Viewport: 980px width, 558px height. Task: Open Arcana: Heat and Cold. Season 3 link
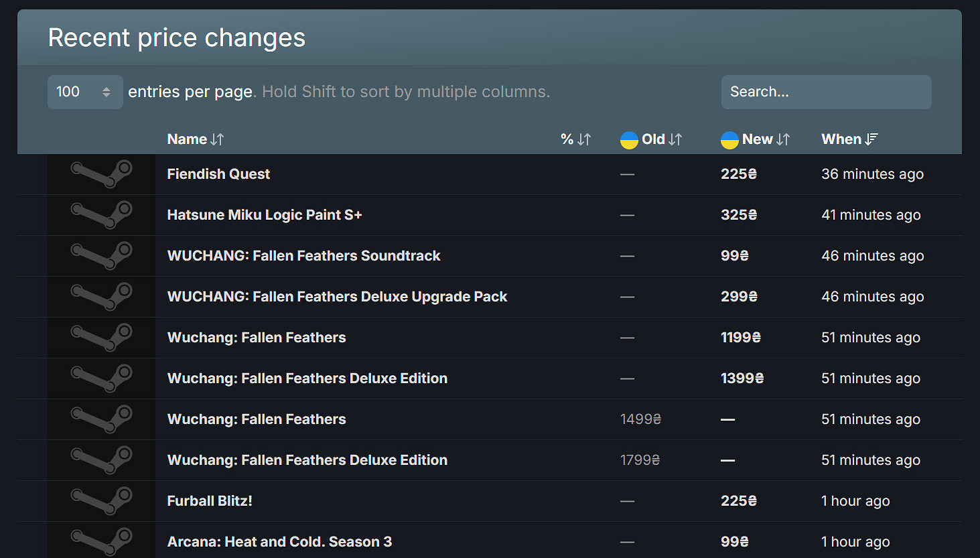279,542
